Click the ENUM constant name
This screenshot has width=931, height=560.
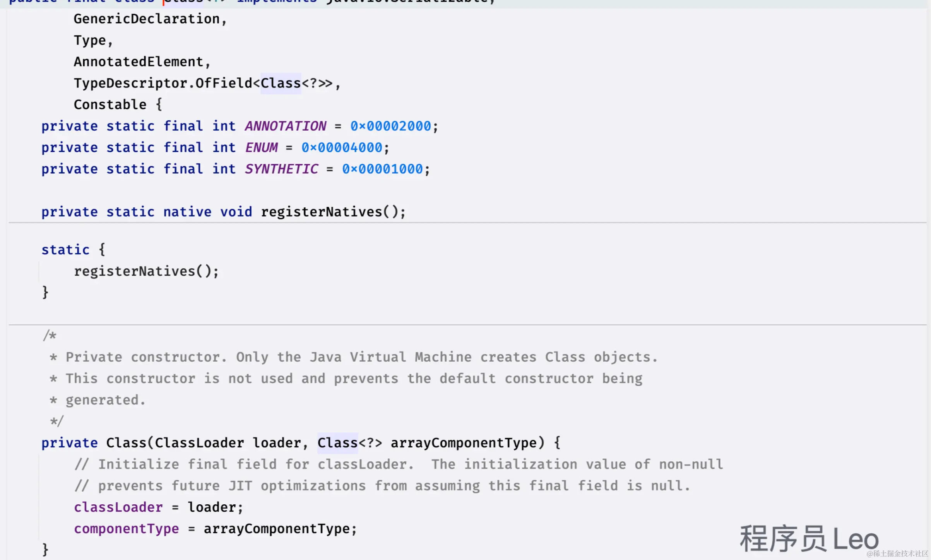261,148
